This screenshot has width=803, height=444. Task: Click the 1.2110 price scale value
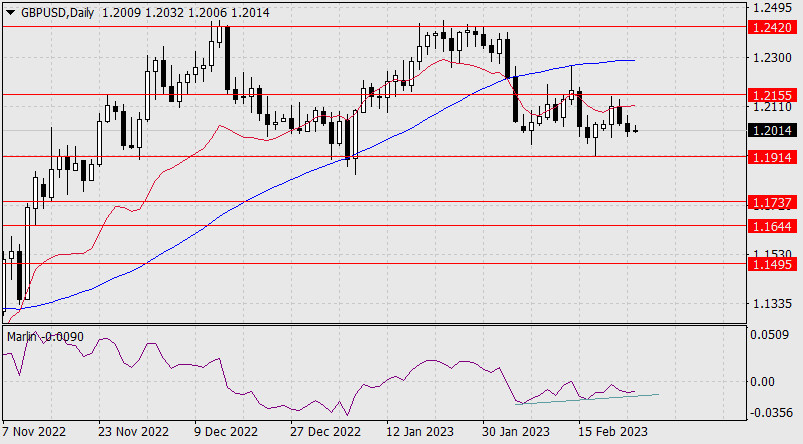coord(772,107)
